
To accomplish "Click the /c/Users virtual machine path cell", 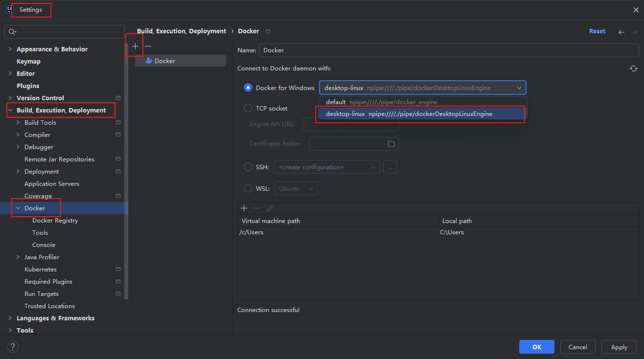I will point(338,232).
